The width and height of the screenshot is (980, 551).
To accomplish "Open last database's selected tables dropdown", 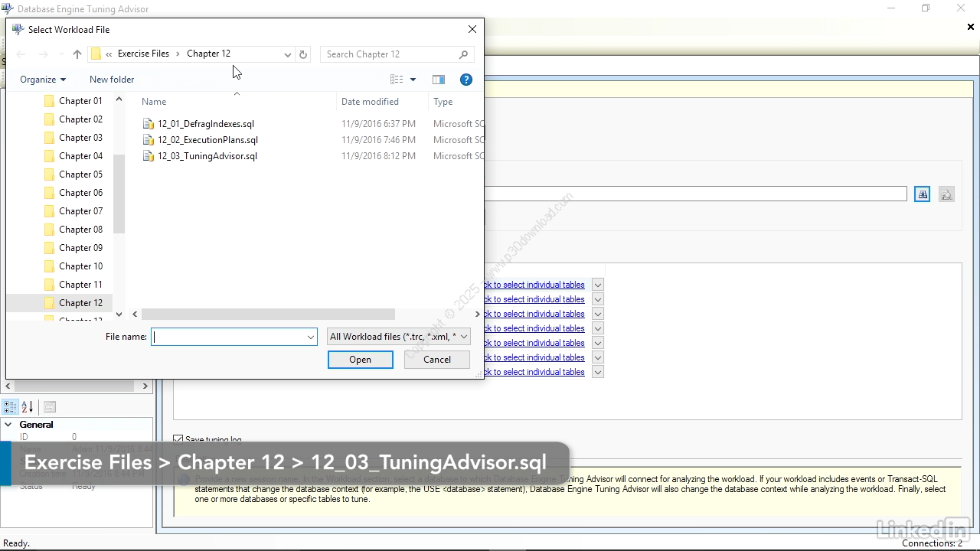I will point(597,372).
